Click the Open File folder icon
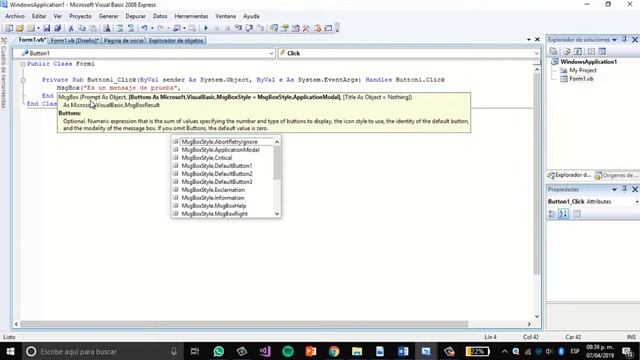 click(20, 28)
